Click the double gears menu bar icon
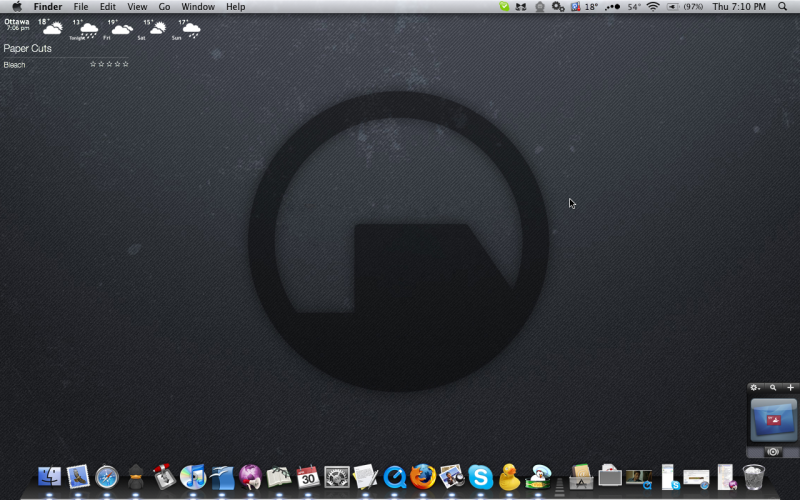The image size is (800, 500). (x=558, y=7)
